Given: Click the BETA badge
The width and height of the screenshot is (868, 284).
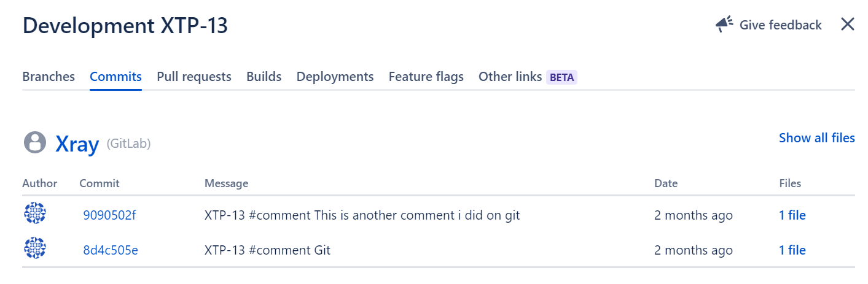Looking at the screenshot, I should pos(561,77).
